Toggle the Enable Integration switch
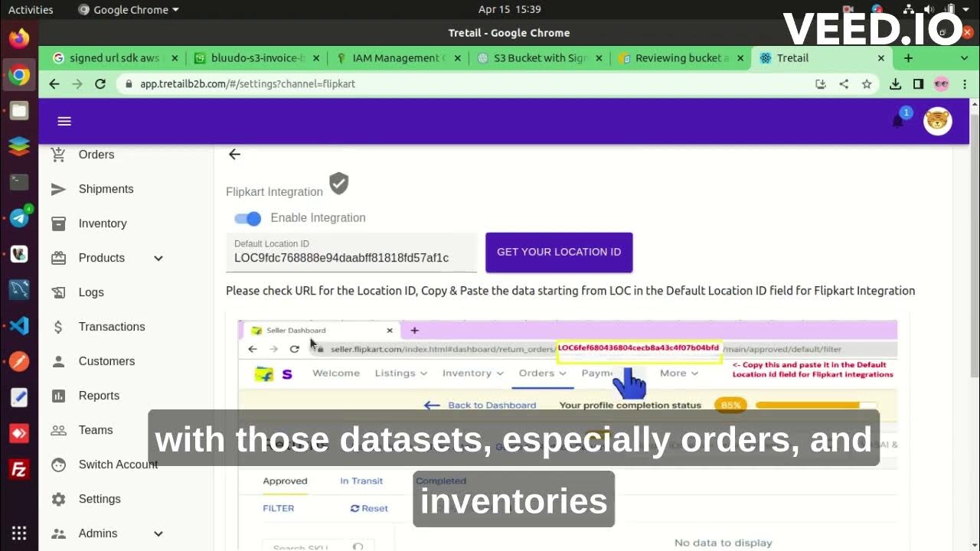The width and height of the screenshot is (980, 551). [x=248, y=219]
